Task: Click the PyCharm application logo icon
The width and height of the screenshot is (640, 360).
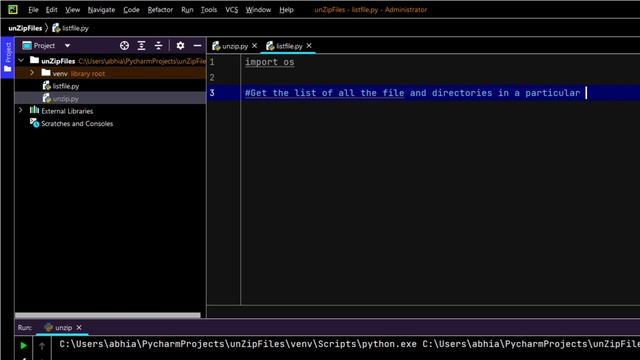Action: click(13, 9)
